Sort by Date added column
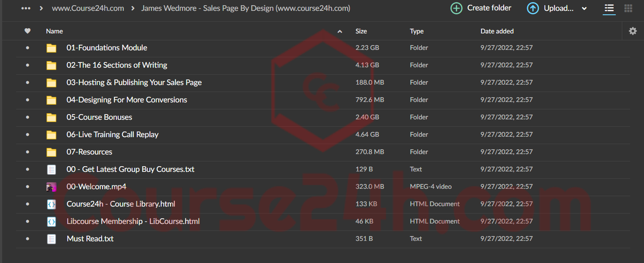This screenshot has width=644, height=263. [497, 31]
